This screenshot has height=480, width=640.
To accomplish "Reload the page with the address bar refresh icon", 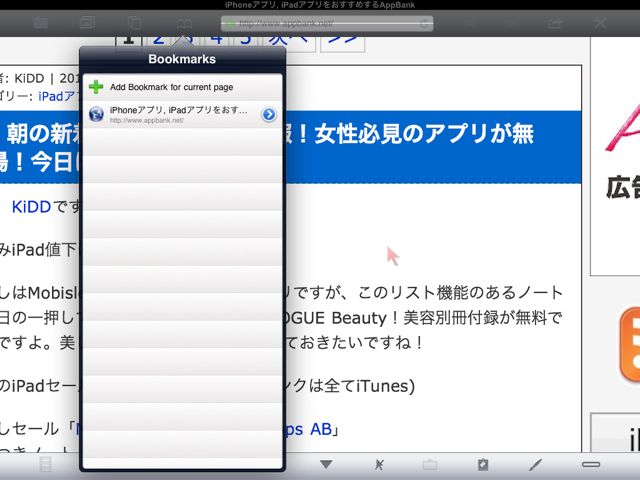I will coord(424,23).
